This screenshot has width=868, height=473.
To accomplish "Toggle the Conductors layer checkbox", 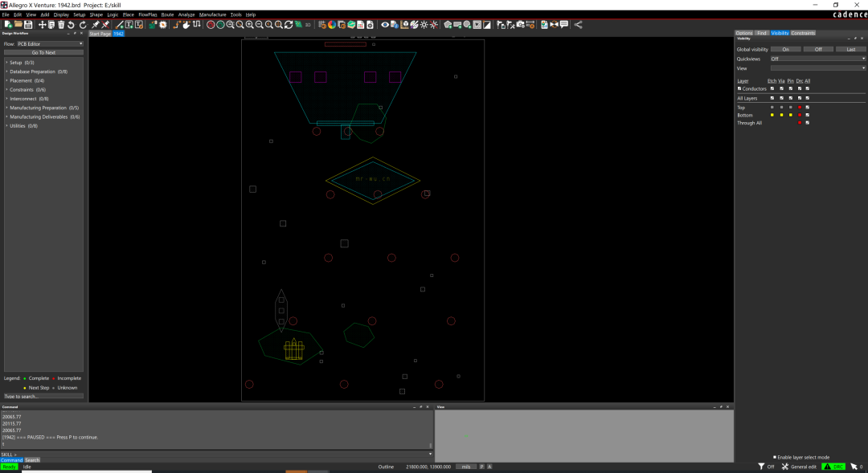I will pos(739,88).
